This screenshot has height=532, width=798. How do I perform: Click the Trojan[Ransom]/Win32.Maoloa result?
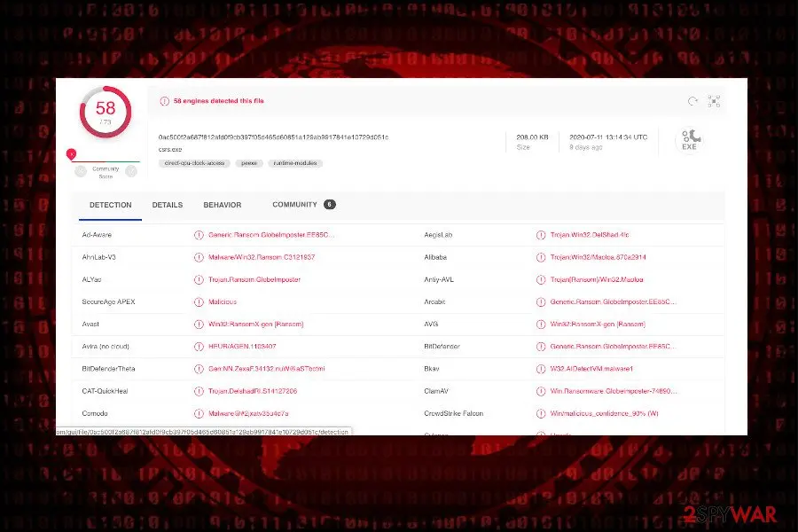pyautogui.click(x=597, y=280)
